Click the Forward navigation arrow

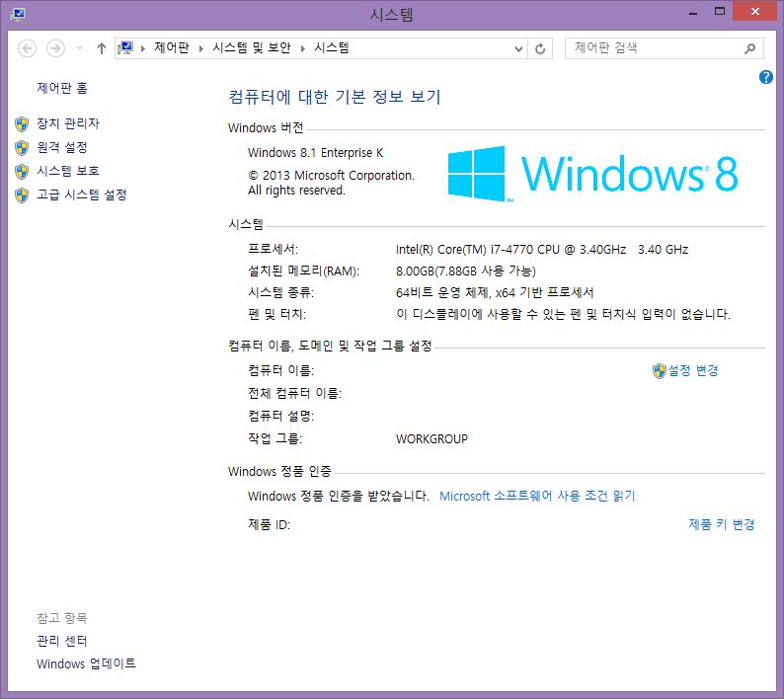click(55, 48)
